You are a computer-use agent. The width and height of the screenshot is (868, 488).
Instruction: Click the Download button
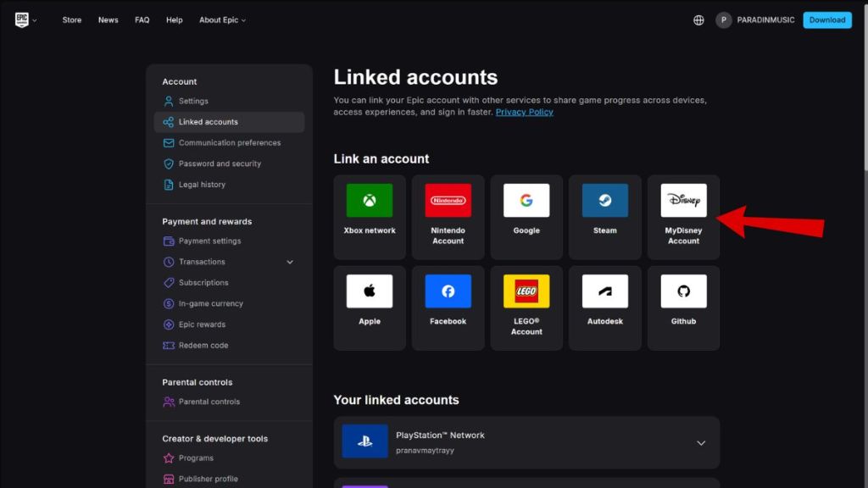click(826, 20)
